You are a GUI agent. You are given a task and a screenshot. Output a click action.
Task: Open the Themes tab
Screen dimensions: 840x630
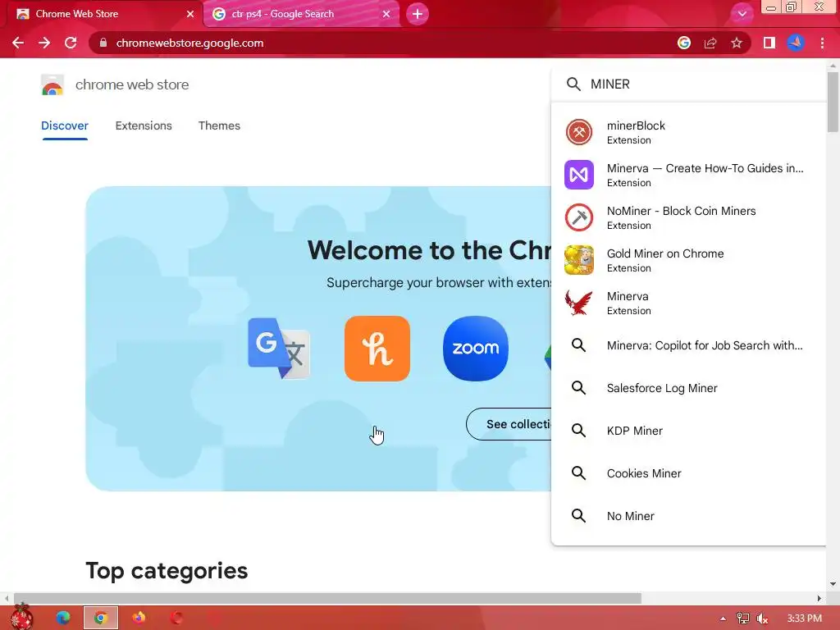(x=219, y=126)
